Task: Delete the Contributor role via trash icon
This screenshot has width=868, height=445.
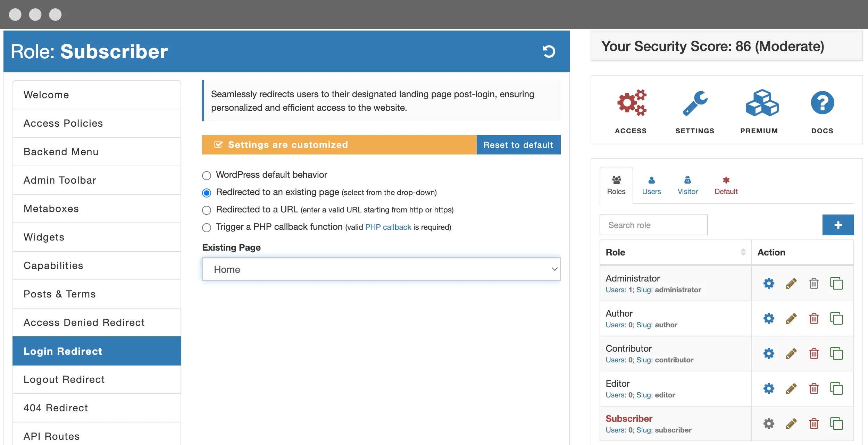Action: [x=814, y=354]
